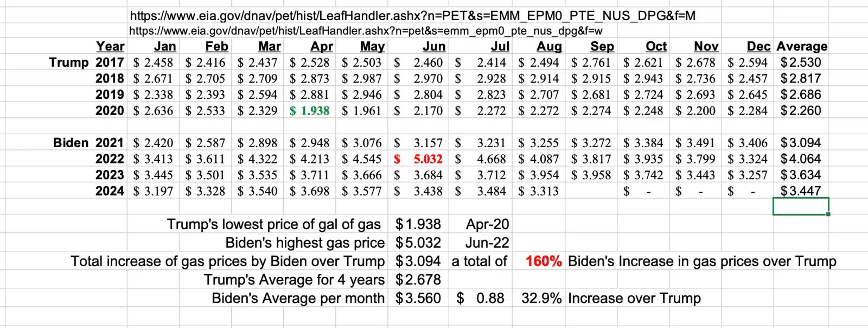This screenshot has width=868, height=328.
Task: Click the red 160% cell
Action: tap(543, 261)
